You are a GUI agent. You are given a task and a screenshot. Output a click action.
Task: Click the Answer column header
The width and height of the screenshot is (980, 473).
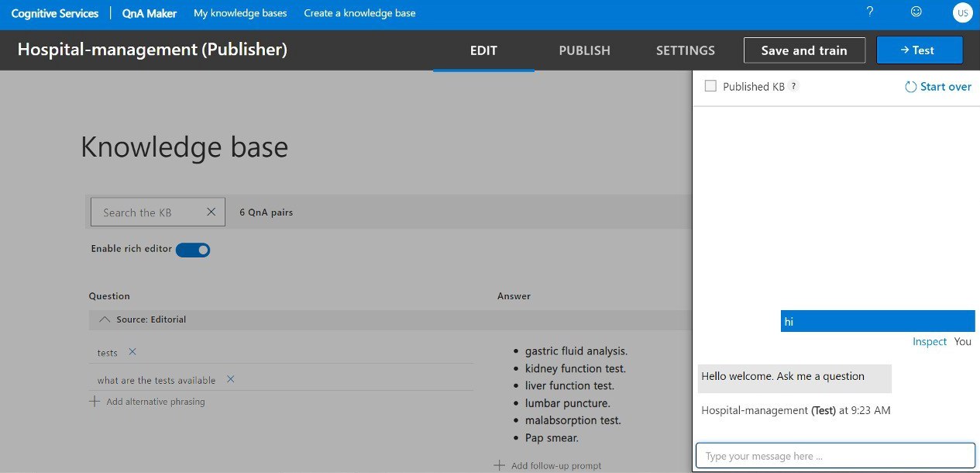pos(514,296)
